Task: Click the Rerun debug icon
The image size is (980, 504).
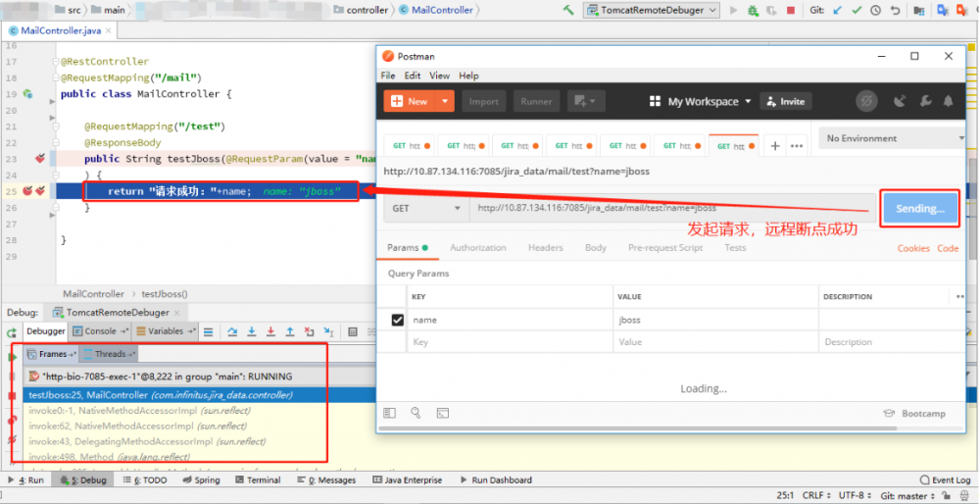Action: [x=11, y=332]
